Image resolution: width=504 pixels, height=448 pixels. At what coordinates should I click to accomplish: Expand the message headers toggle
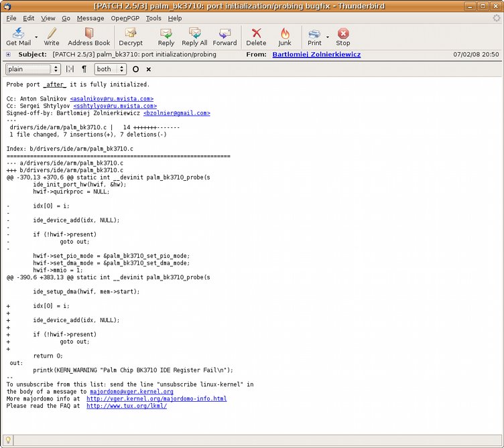[8, 55]
